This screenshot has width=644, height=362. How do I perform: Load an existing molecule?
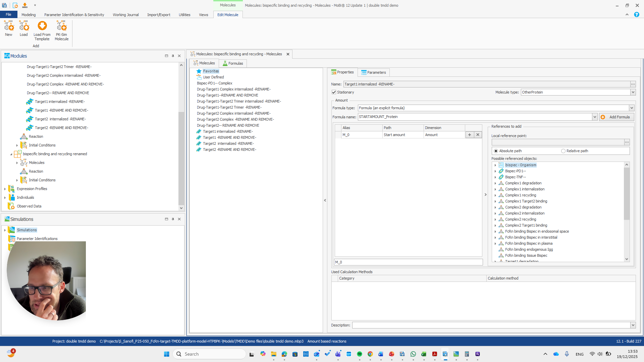click(24, 28)
